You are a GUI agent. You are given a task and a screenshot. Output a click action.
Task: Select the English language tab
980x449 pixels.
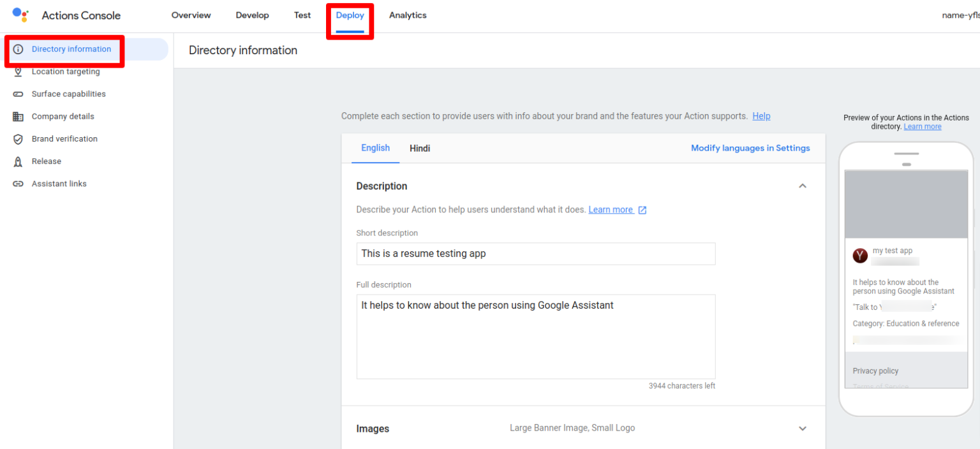pyautogui.click(x=375, y=148)
